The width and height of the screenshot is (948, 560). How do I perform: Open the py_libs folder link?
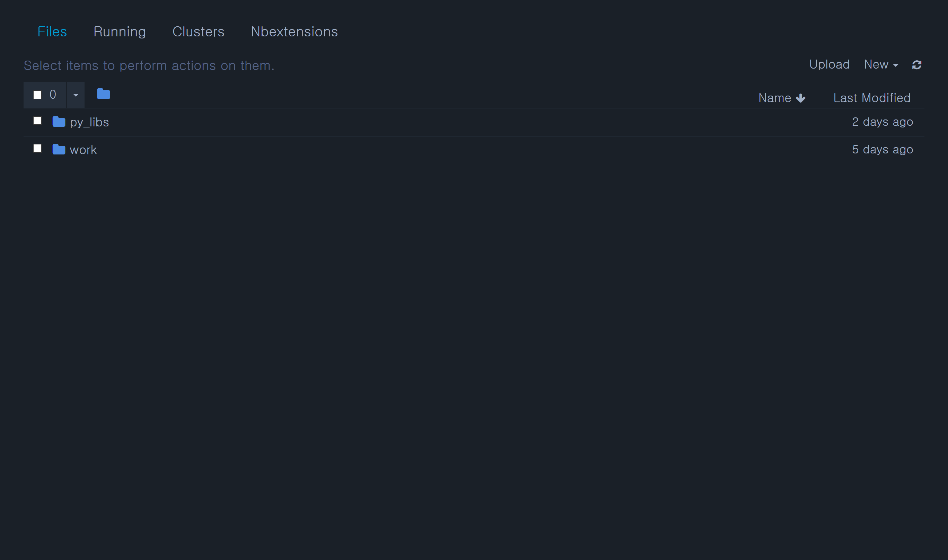89,122
